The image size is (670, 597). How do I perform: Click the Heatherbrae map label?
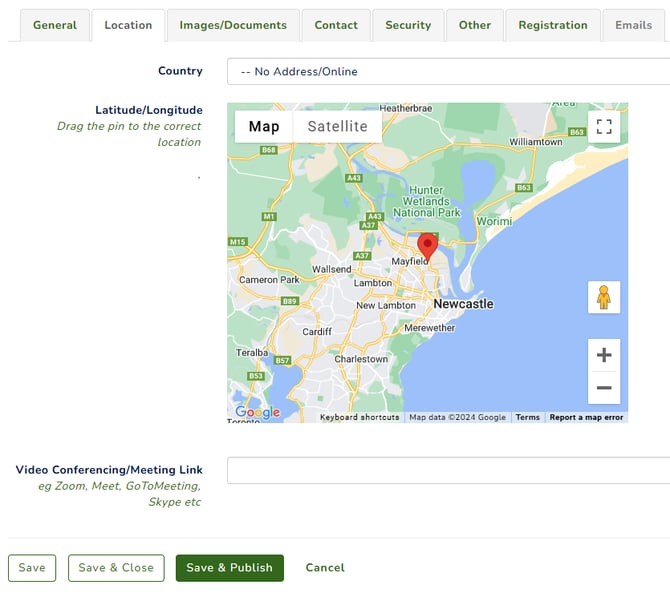click(x=406, y=109)
